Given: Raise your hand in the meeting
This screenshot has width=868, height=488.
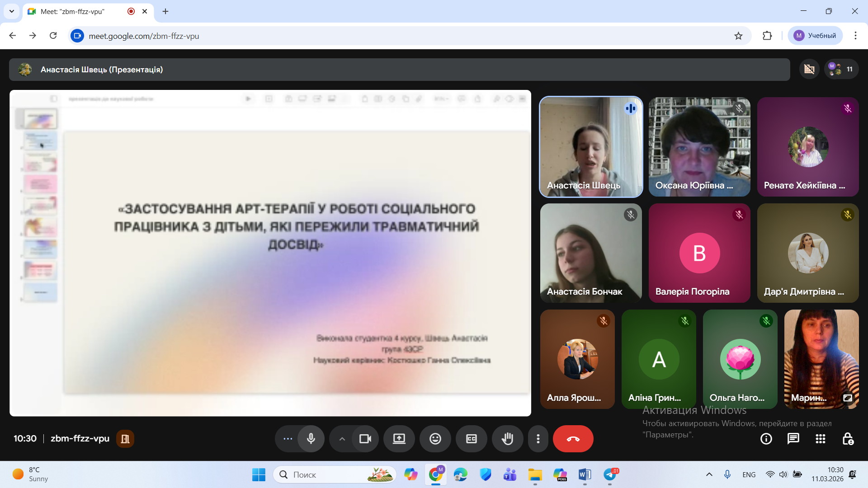Looking at the screenshot, I should (x=507, y=438).
